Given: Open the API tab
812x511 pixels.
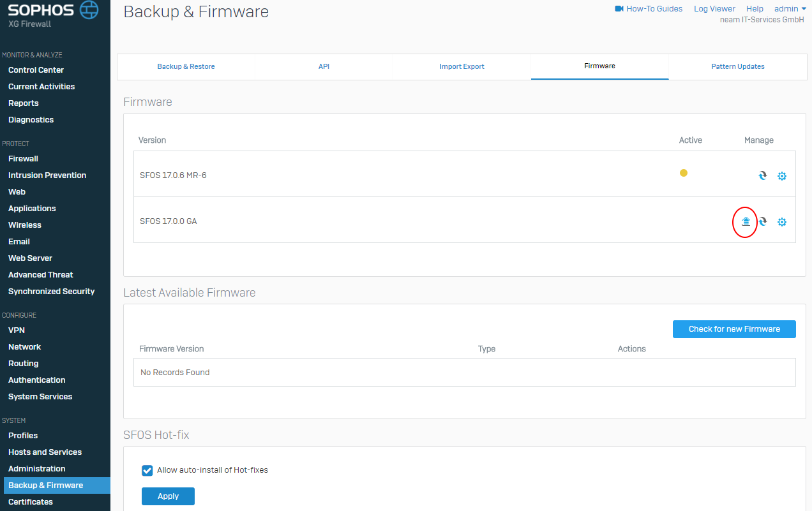Looking at the screenshot, I should pyautogui.click(x=324, y=66).
